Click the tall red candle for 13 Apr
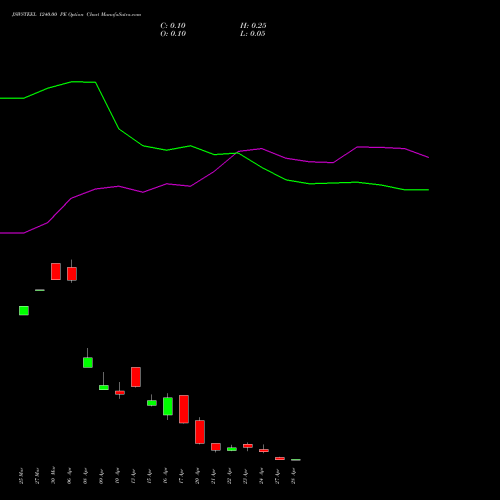The width and height of the screenshot is (500, 500). tap(136, 377)
